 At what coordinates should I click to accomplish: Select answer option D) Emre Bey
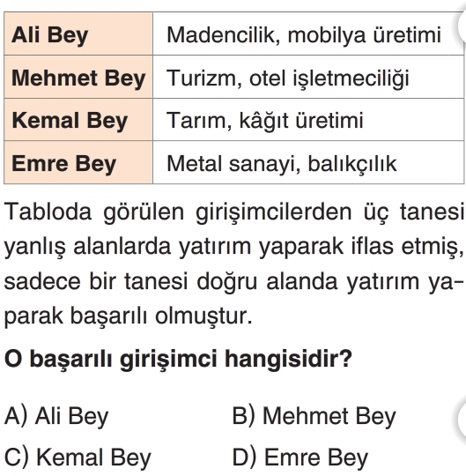[300, 457]
